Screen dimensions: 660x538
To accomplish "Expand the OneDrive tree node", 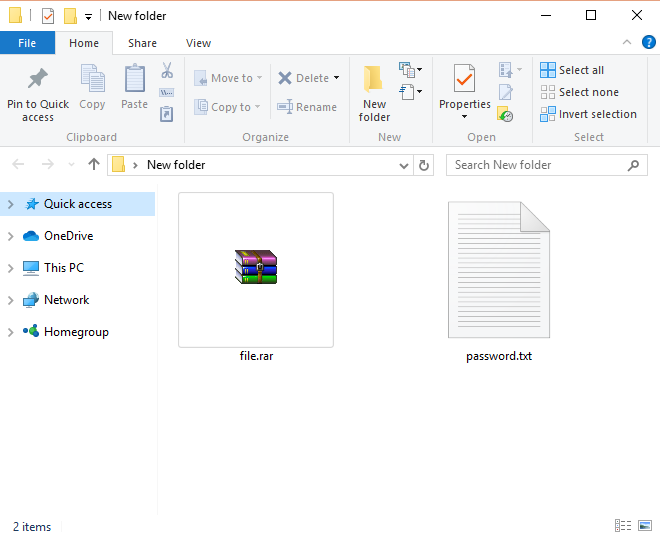I will (11, 237).
